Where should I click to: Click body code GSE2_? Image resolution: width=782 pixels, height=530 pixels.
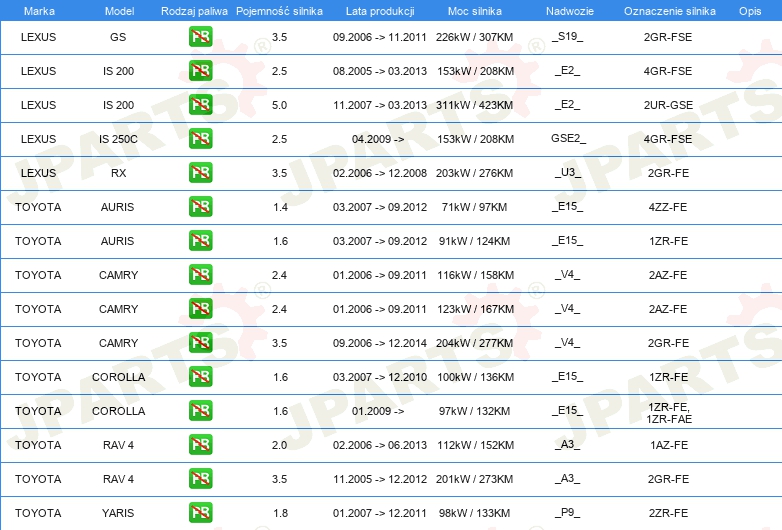coord(569,138)
